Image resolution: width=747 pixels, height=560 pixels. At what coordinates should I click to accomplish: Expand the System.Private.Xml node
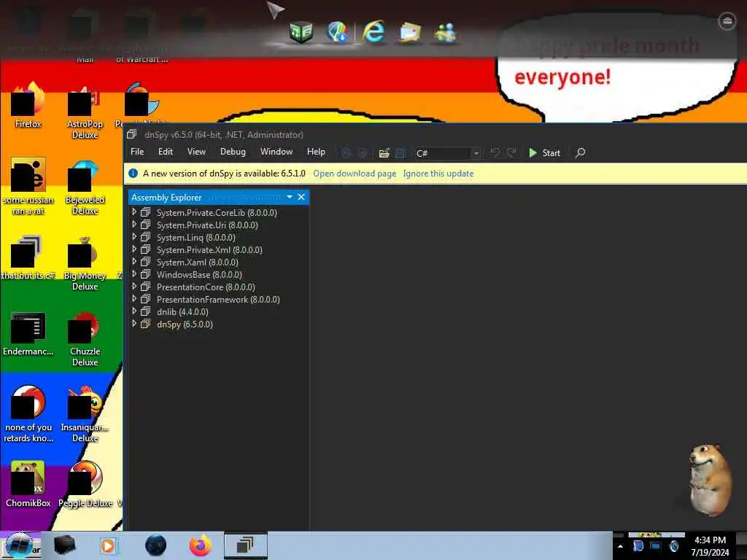[x=134, y=249]
